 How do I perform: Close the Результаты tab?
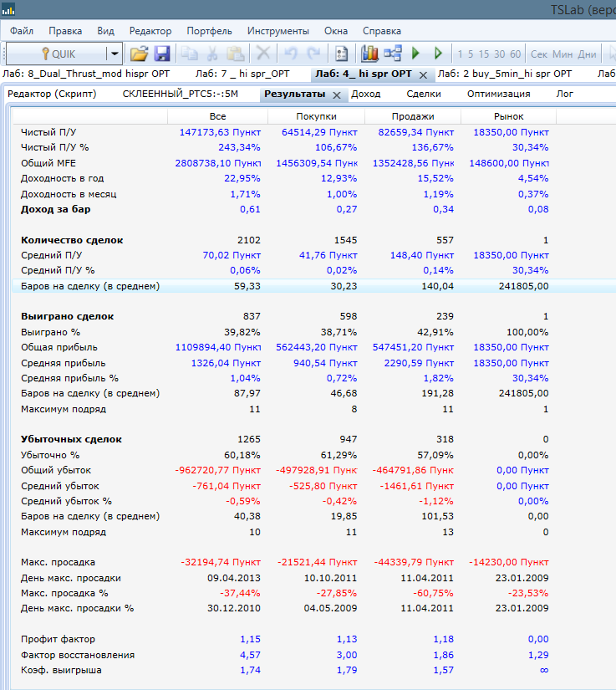336,95
